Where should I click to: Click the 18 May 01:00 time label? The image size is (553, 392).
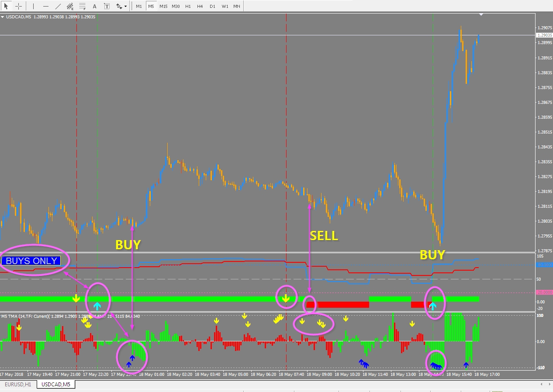point(152,374)
